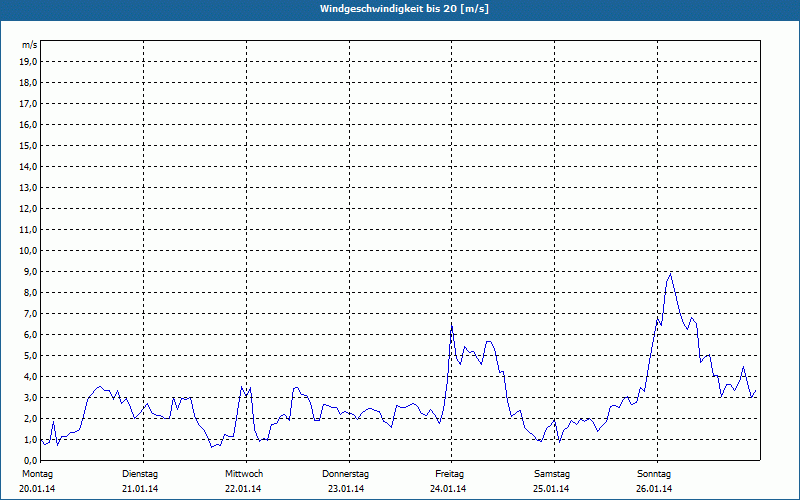Viewport: 800px width, 500px height.
Task: Click the Sunday wind peak near 9 m/s
Action: (x=670, y=274)
